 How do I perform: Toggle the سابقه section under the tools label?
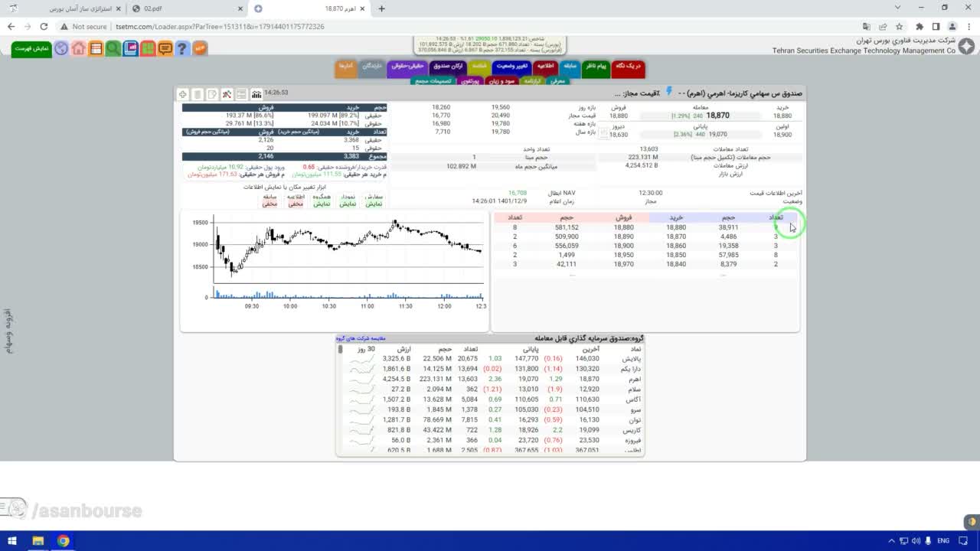click(x=269, y=204)
